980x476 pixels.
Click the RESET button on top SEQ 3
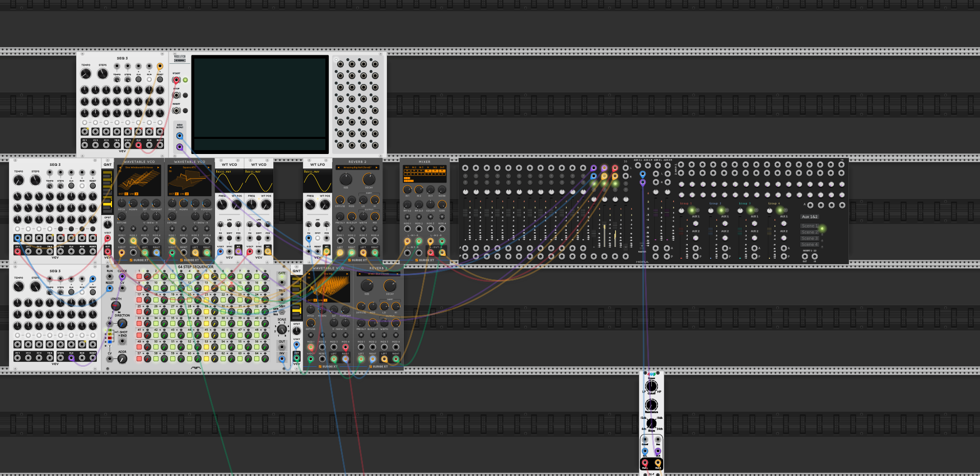click(x=160, y=80)
